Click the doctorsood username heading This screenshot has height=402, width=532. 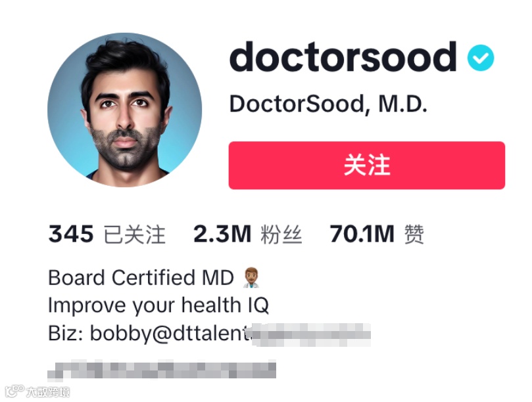tap(343, 57)
